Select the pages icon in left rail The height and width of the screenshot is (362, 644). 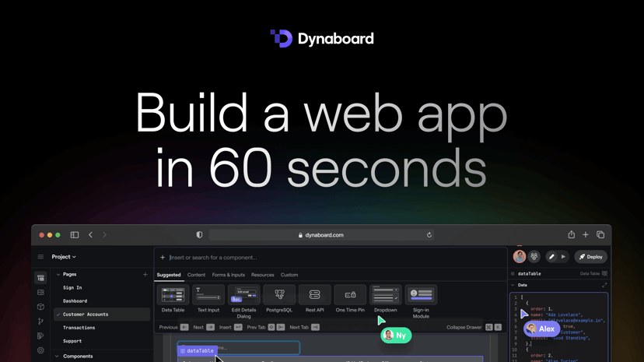(x=40, y=278)
